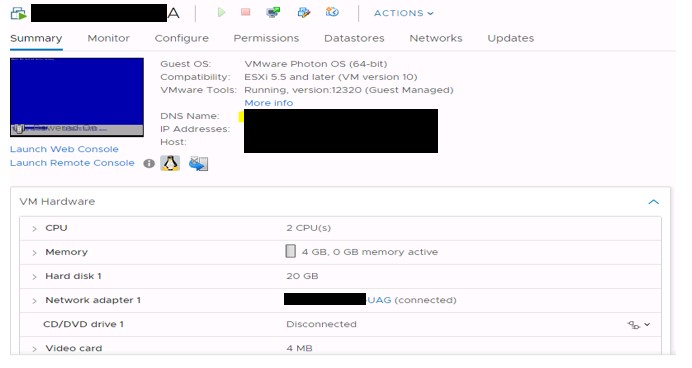Click the VM console thumbnail preview

pyautogui.click(x=77, y=97)
